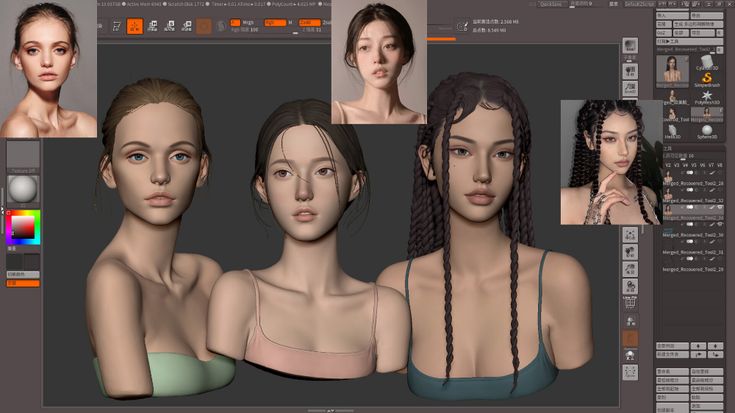Switch to Scale transform mode icon

pyautogui.click(x=170, y=26)
